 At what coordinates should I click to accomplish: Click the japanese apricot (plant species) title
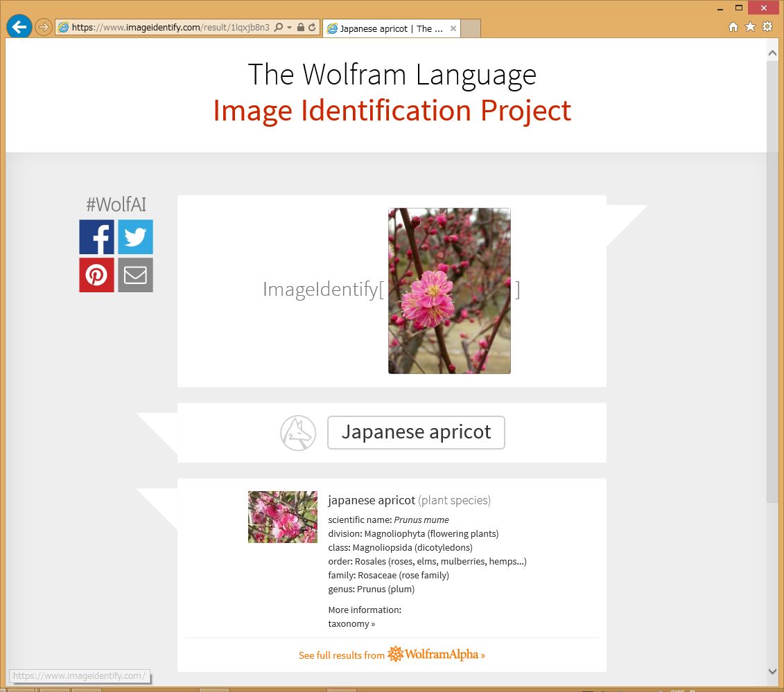click(x=409, y=500)
